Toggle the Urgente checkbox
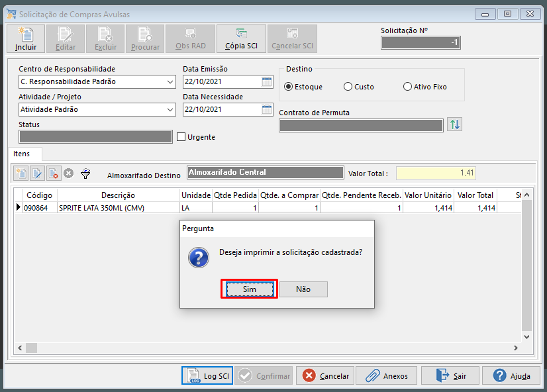Viewport: 547px width, 392px height. pos(181,137)
